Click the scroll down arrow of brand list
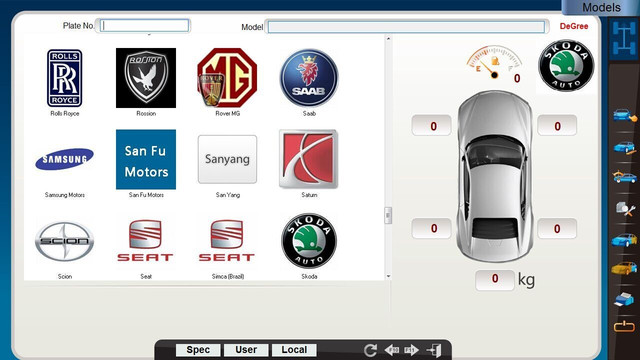The width and height of the screenshot is (640, 360). point(388,276)
